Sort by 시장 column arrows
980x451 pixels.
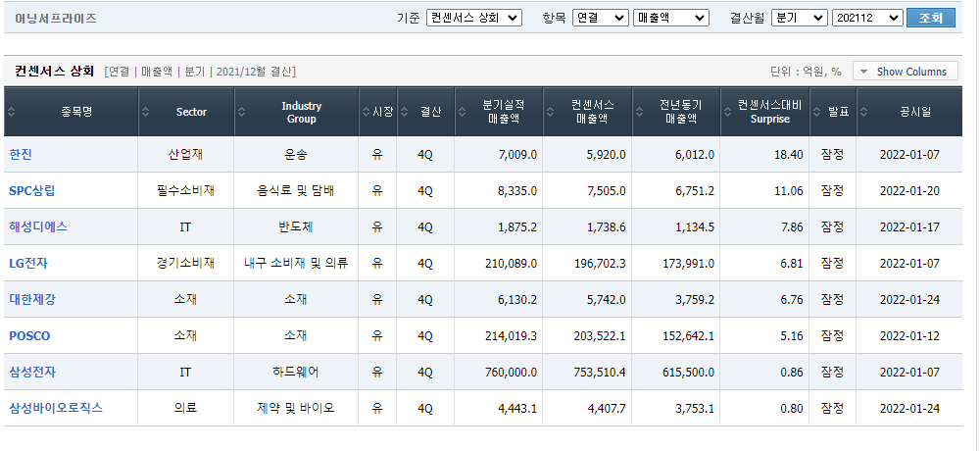(x=367, y=112)
